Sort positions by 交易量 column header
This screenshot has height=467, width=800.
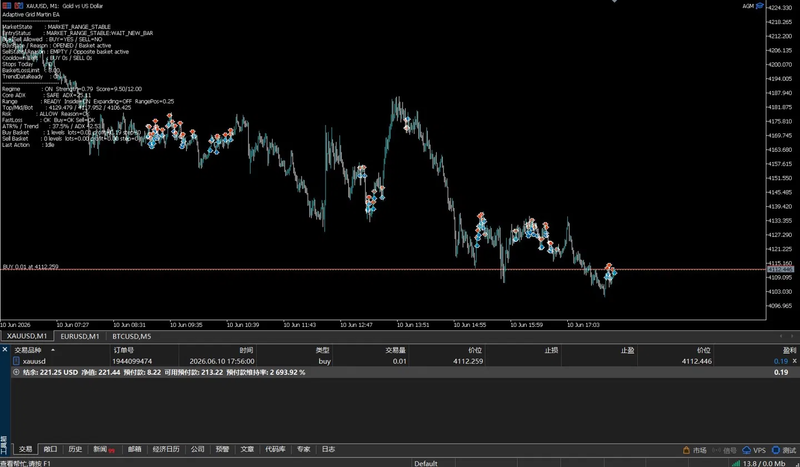[395, 350]
